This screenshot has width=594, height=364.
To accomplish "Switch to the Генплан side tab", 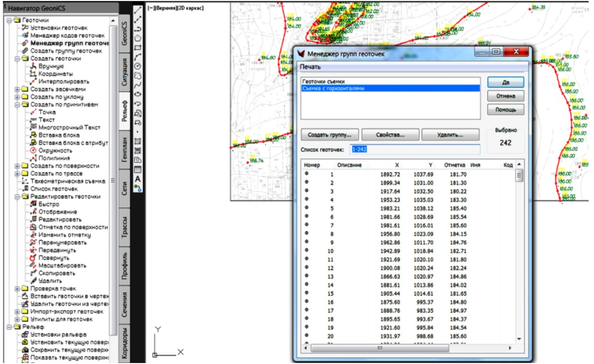I will coord(125,151).
